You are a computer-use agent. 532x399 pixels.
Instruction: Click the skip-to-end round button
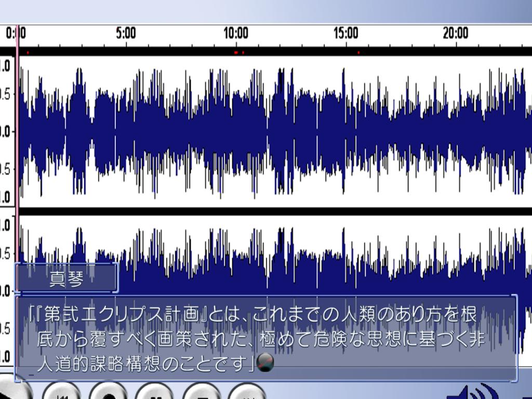pyautogui.click(x=248, y=391)
